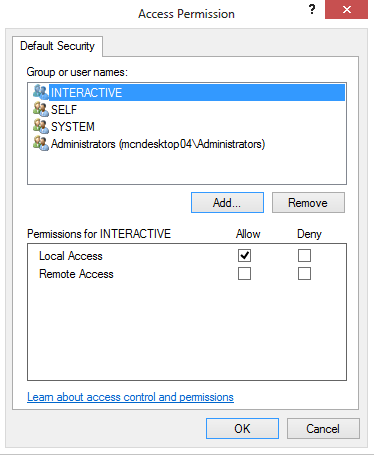Image resolution: width=374 pixels, height=455 pixels.
Task: Click the SYSTEM group icon
Action: pos(41,127)
